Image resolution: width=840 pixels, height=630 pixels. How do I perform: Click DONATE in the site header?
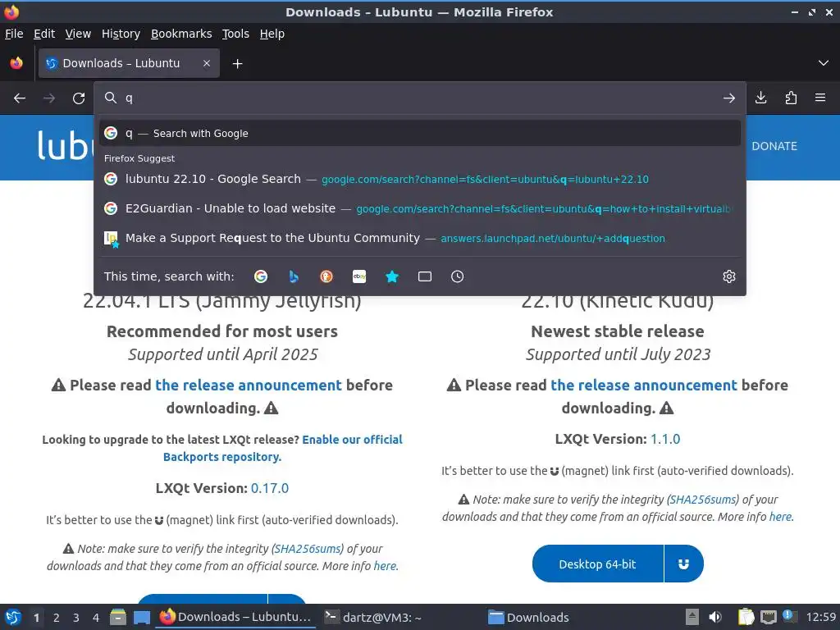(x=774, y=146)
